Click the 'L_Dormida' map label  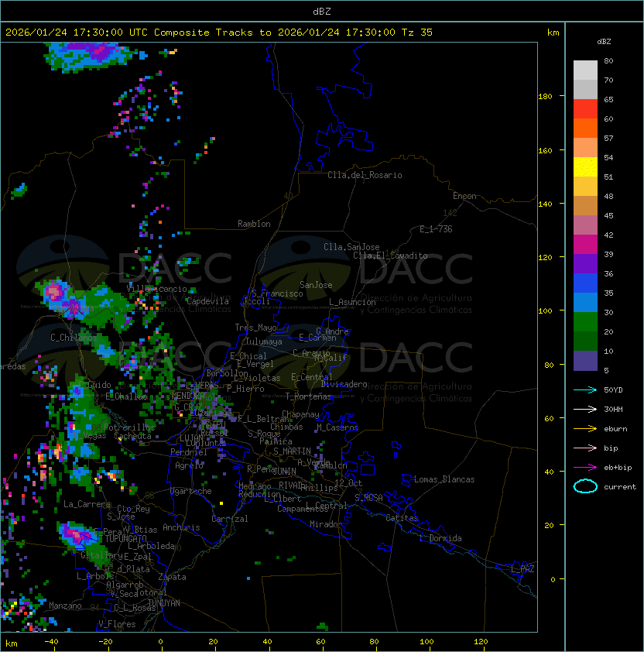point(440,538)
